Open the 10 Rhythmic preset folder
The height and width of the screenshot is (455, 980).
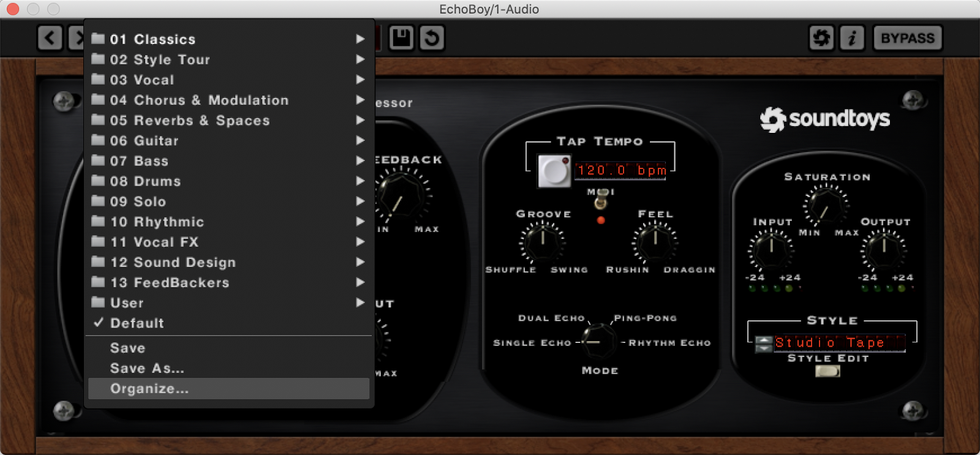(x=229, y=221)
